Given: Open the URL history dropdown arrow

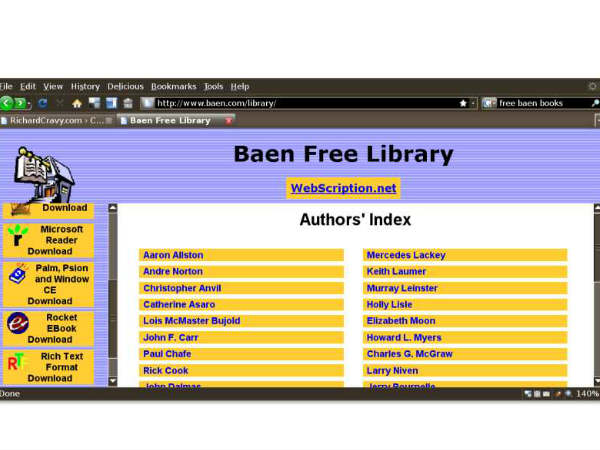Looking at the screenshot, I should pos(473,103).
